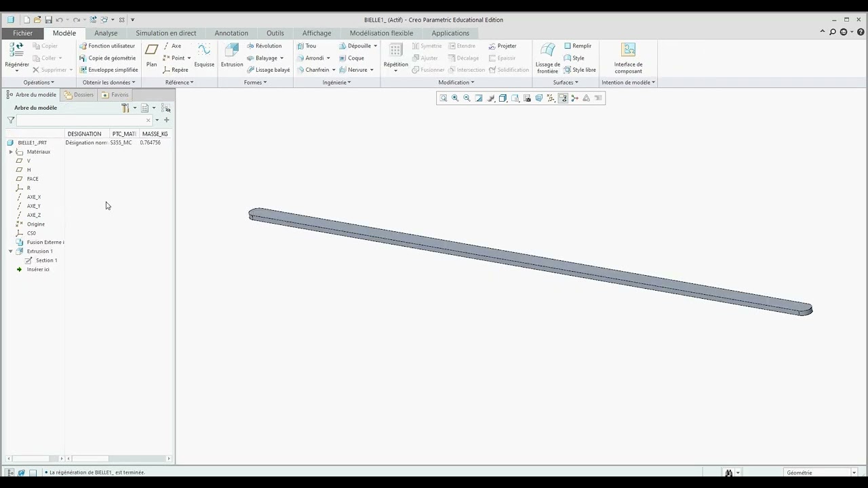Open the Lissage balayé tool
This screenshot has height=488, width=868.
(268, 70)
